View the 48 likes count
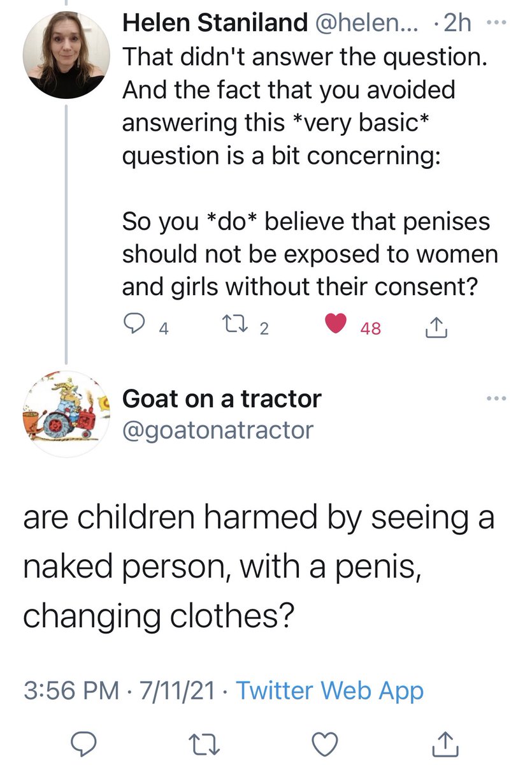 click(x=370, y=328)
